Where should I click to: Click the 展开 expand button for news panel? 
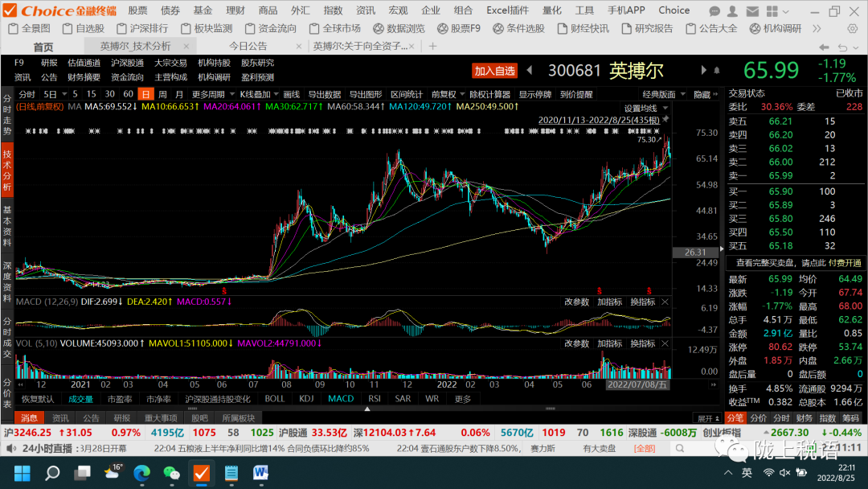[708, 418]
